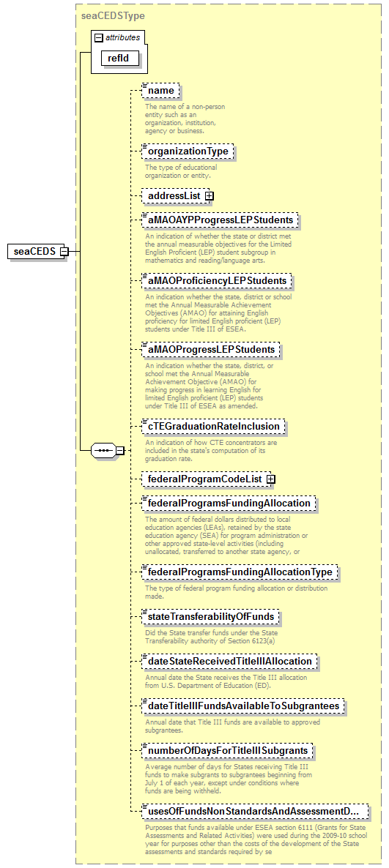Click the aMAOProficiencyLEPStudents description text
Image resolution: width=389 pixels, height=868 pixels.
218,313
